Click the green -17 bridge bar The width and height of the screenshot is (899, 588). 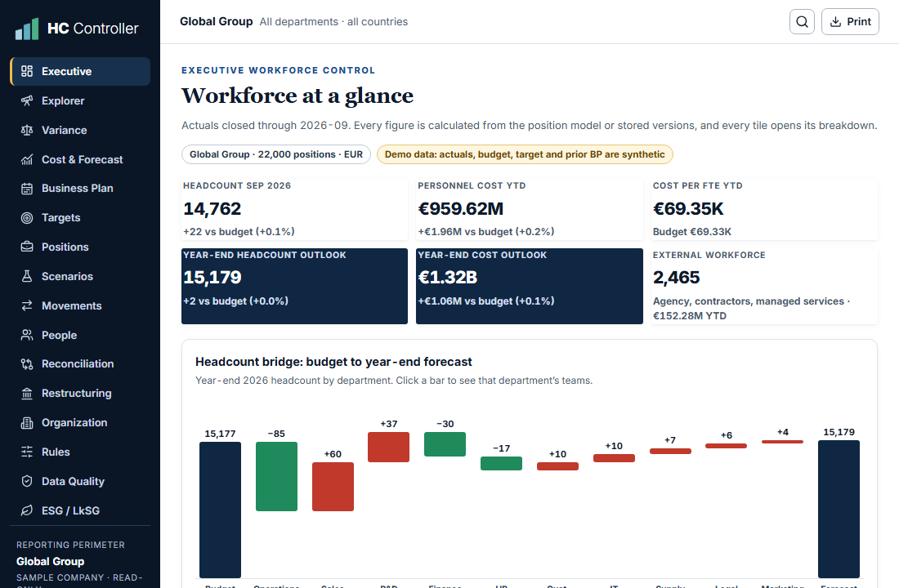click(x=501, y=463)
